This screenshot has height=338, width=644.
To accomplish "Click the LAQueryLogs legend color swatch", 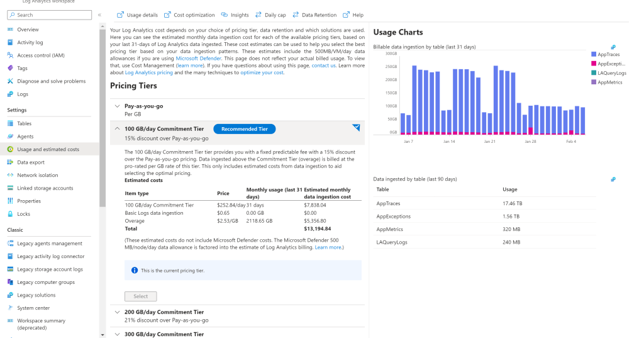I will click(594, 73).
